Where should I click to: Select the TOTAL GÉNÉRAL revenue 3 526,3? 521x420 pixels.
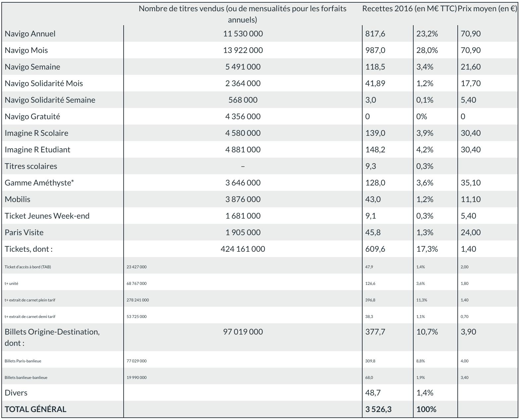378,409
